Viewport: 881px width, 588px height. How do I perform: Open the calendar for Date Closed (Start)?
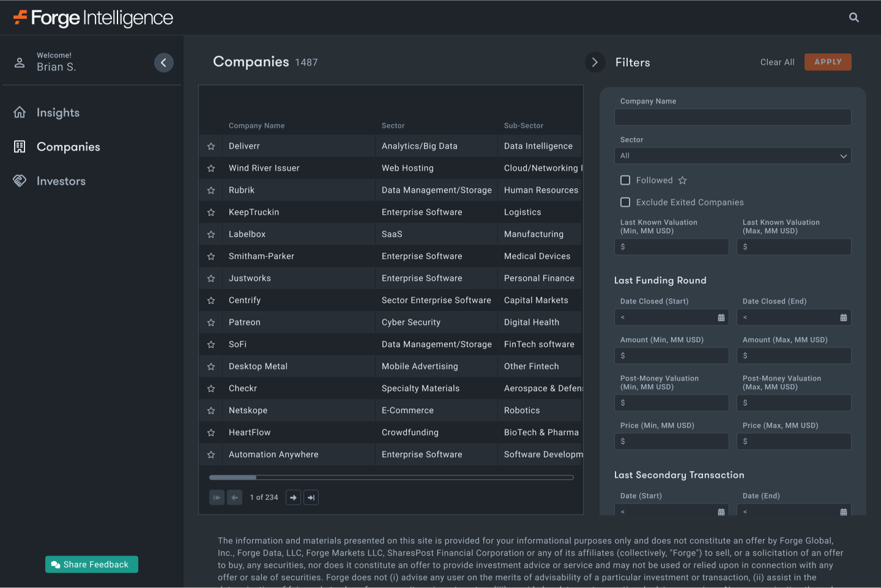pos(722,317)
